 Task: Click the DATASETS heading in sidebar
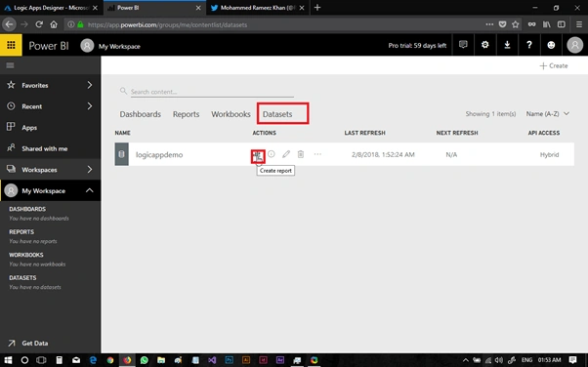[x=22, y=277]
